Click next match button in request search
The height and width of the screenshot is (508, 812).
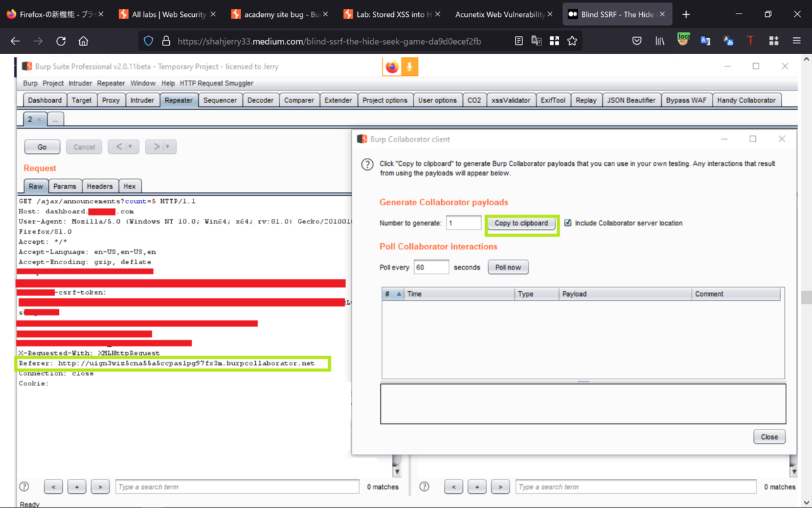(x=100, y=486)
